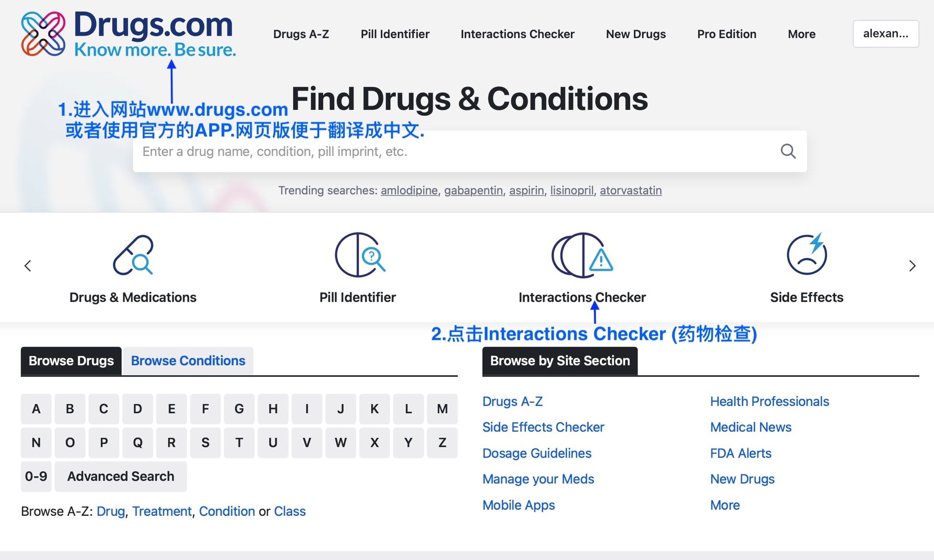Select the Browse Drugs tab
934x560 pixels.
71,361
